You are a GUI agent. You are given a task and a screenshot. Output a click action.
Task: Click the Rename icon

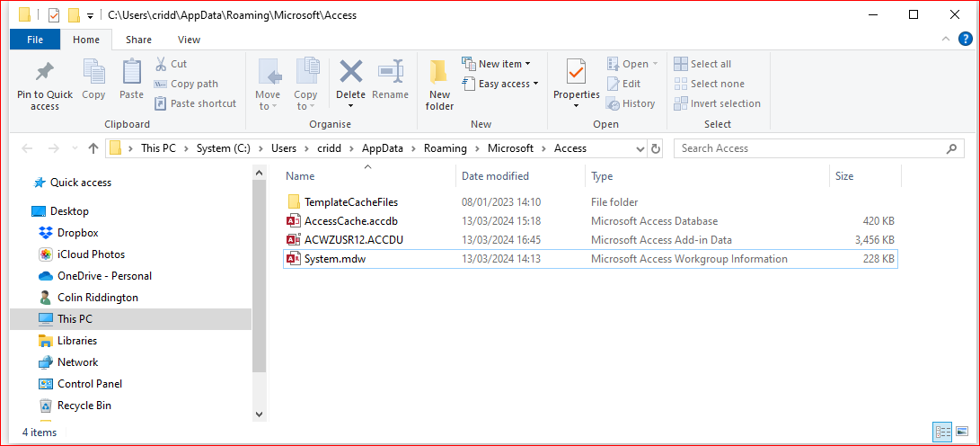pyautogui.click(x=390, y=71)
